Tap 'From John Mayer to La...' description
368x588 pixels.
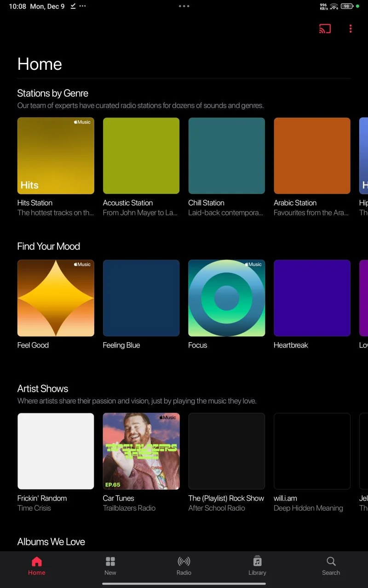coord(140,213)
